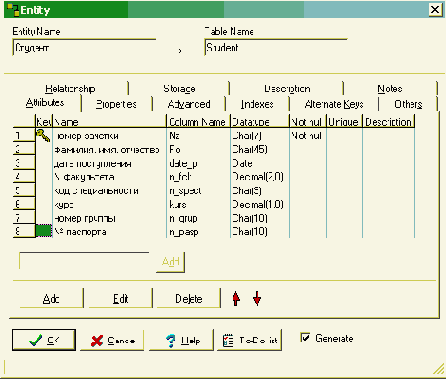Select the Storage tab
The image size is (446, 379).
pyautogui.click(x=179, y=89)
